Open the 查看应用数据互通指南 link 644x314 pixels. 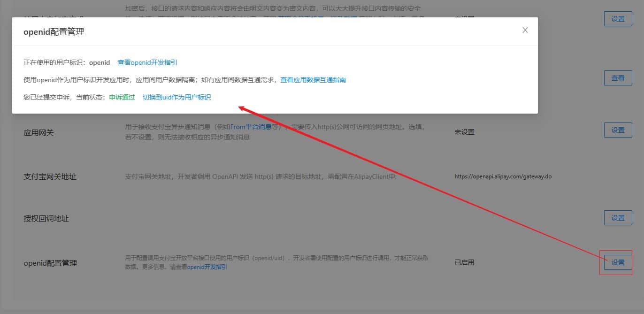[x=313, y=80]
